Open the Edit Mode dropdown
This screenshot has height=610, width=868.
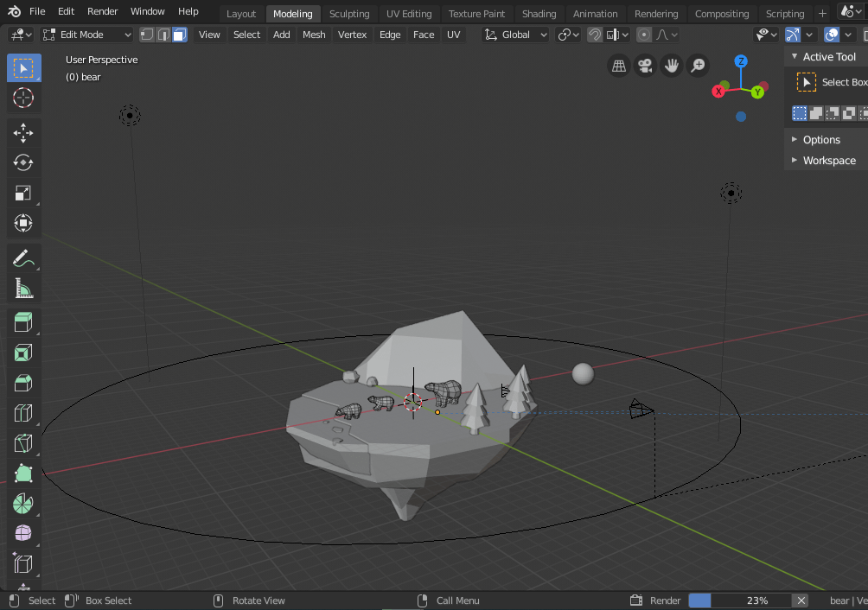pyautogui.click(x=87, y=35)
